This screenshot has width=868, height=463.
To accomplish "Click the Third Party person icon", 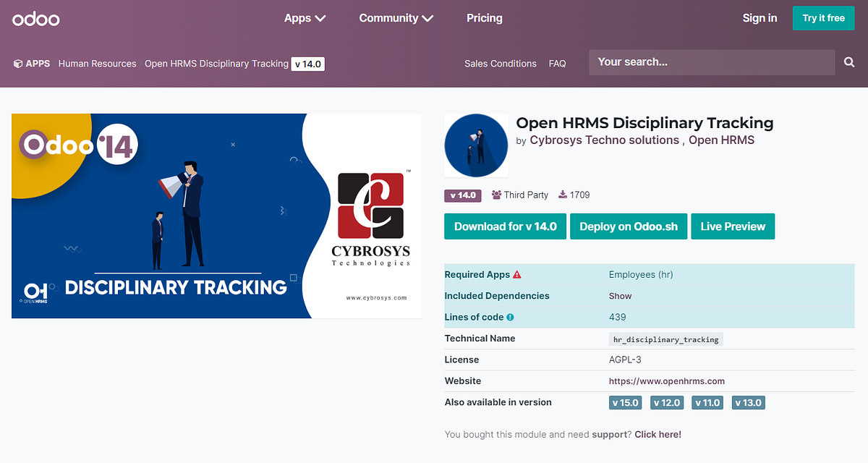I will [x=496, y=195].
